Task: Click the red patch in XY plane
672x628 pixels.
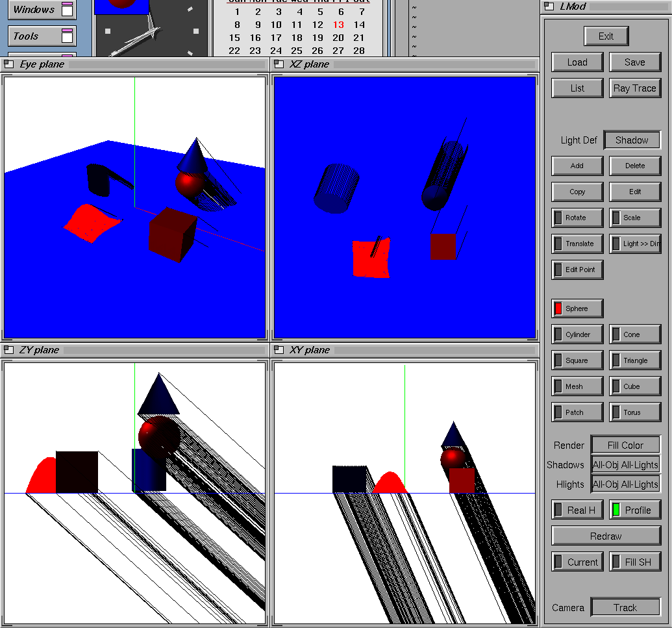Action: pos(390,483)
